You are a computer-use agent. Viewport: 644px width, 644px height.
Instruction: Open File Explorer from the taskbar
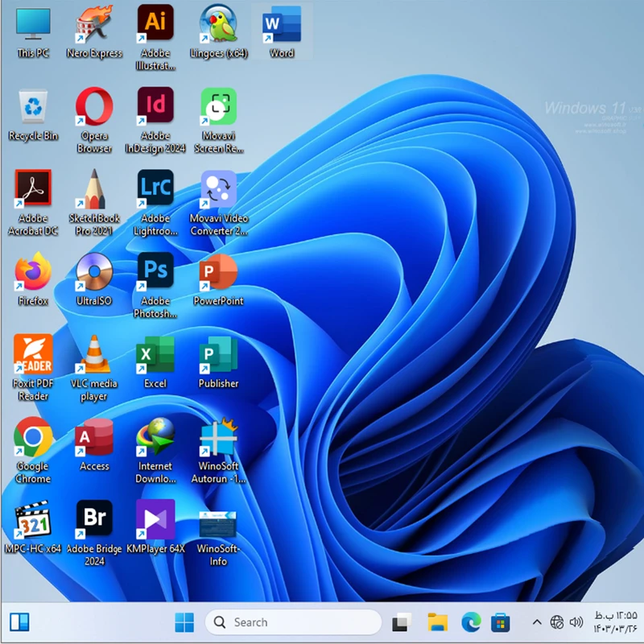[x=437, y=622]
